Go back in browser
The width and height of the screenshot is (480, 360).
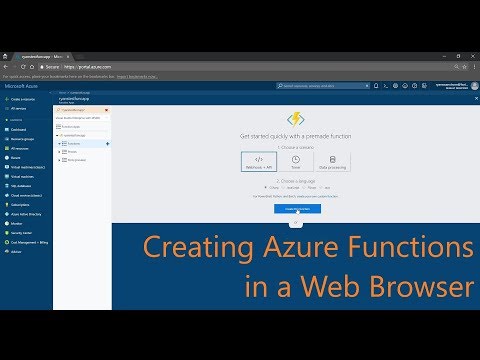[x=6, y=67]
